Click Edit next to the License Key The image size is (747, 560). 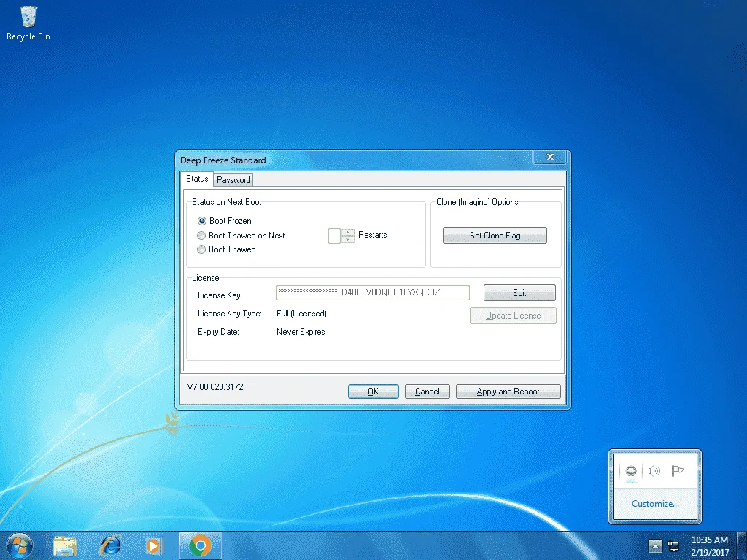[519, 293]
